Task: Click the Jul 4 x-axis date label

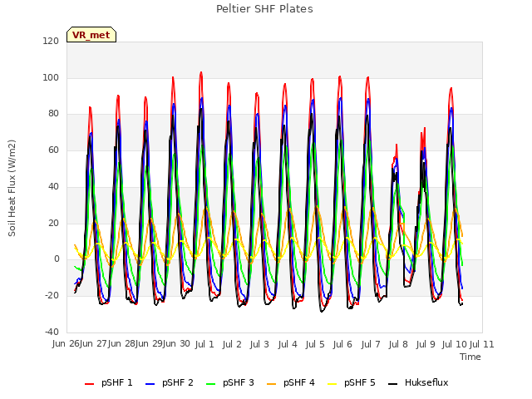Action: (288, 344)
